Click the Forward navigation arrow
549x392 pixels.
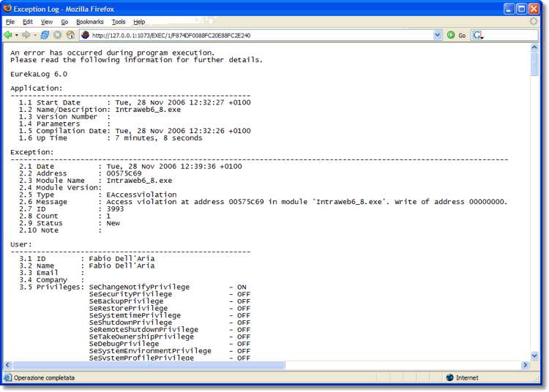(x=26, y=35)
